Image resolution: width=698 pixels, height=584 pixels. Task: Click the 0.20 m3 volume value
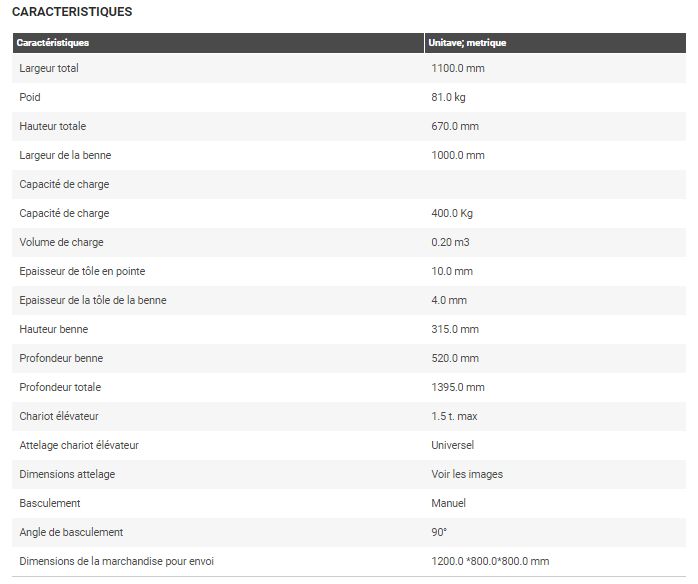452,243
